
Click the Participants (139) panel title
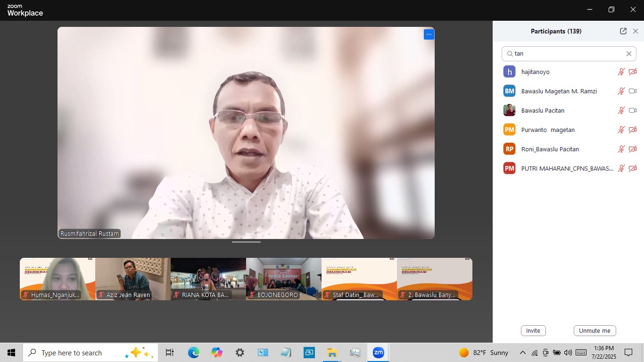pyautogui.click(x=556, y=31)
